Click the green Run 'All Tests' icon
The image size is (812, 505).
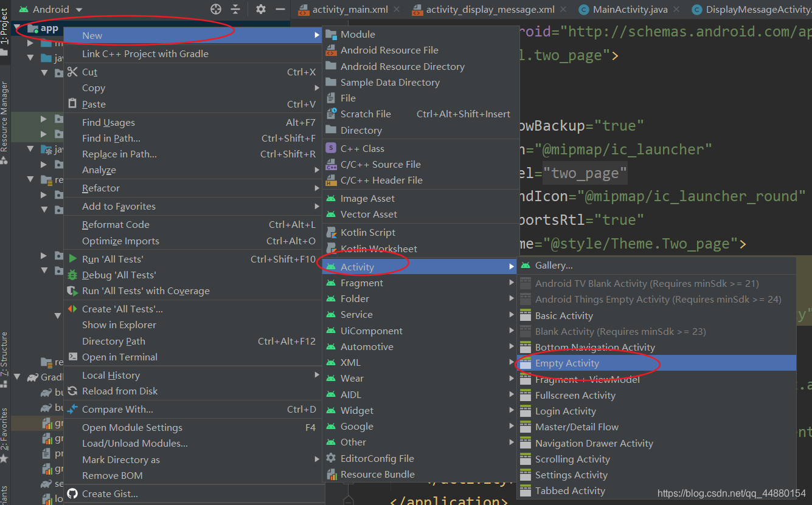pos(73,259)
